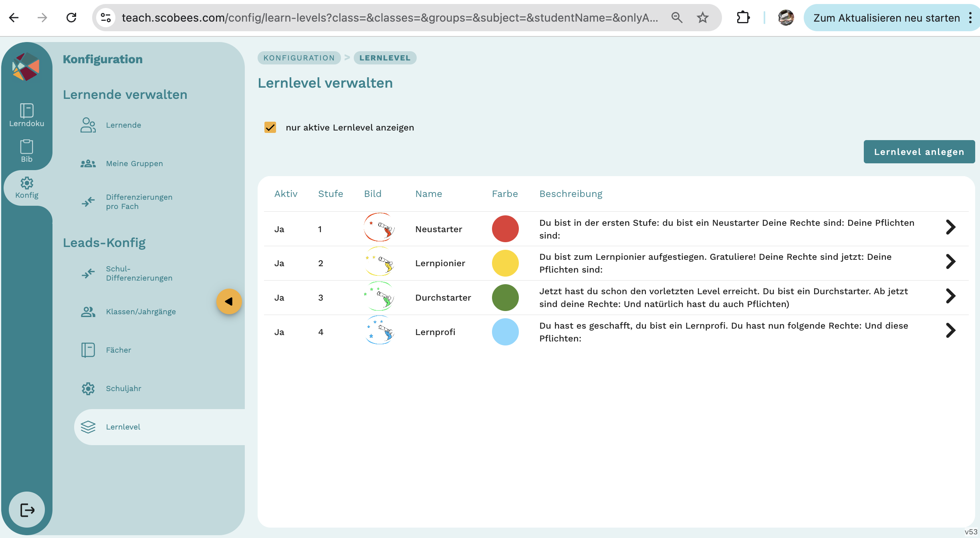The width and height of the screenshot is (980, 538).
Task: Open Schuljahr settings menu item
Action: tap(123, 388)
